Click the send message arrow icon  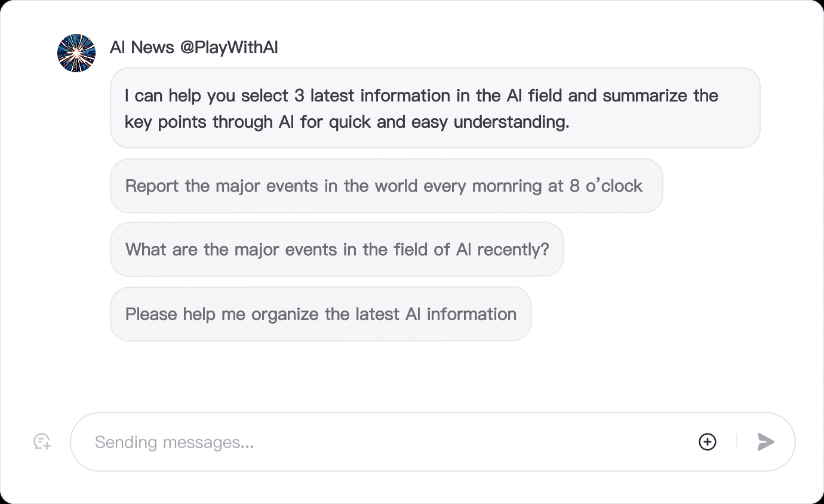click(x=765, y=442)
